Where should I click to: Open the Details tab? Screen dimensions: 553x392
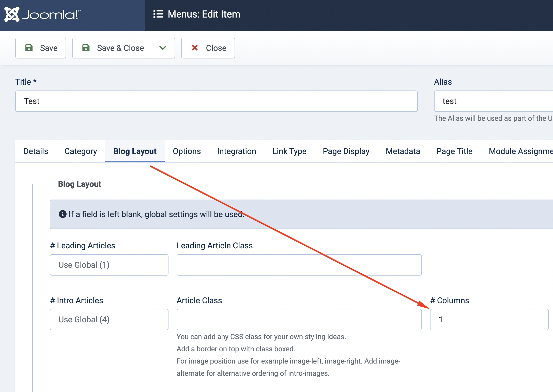(36, 151)
